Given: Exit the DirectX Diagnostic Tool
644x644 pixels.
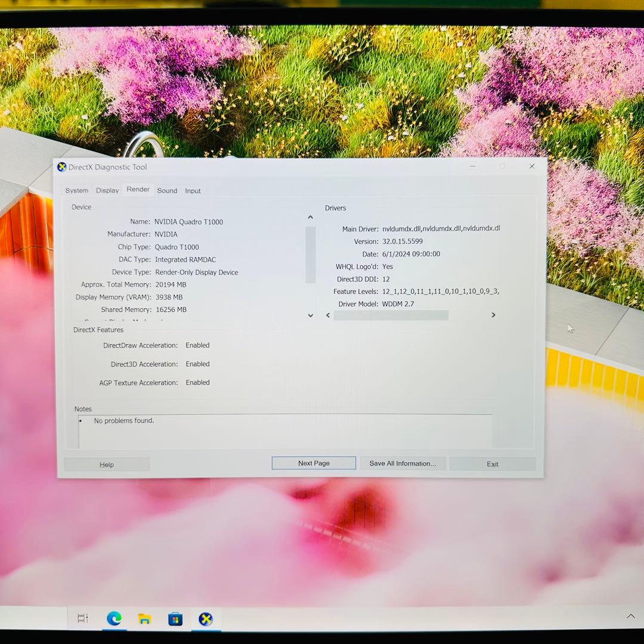Looking at the screenshot, I should [492, 463].
